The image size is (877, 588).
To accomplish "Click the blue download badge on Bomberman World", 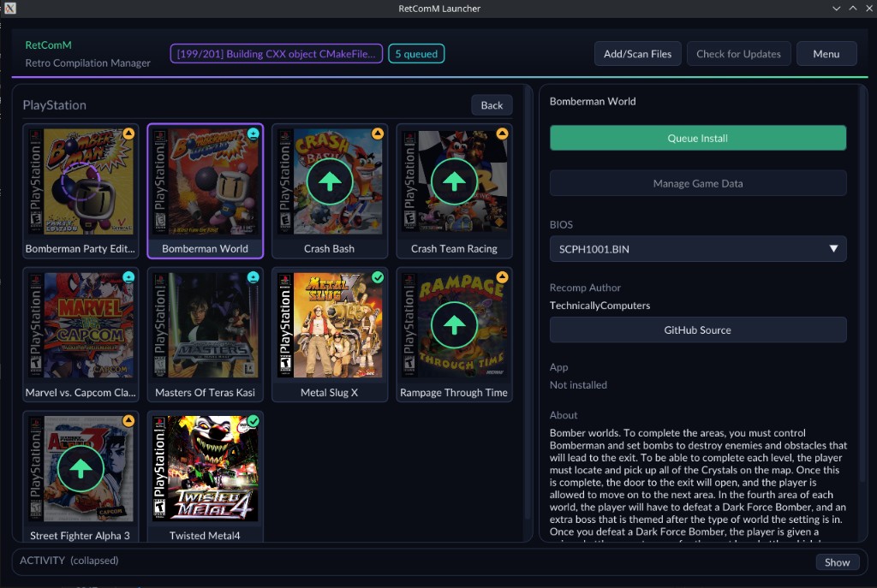I will click(x=254, y=134).
